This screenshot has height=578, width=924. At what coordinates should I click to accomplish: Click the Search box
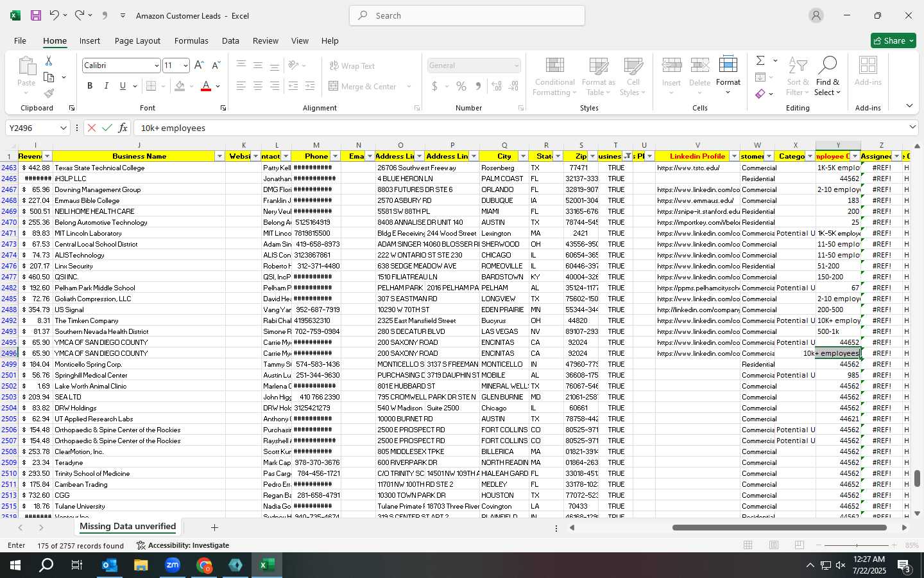467,15
